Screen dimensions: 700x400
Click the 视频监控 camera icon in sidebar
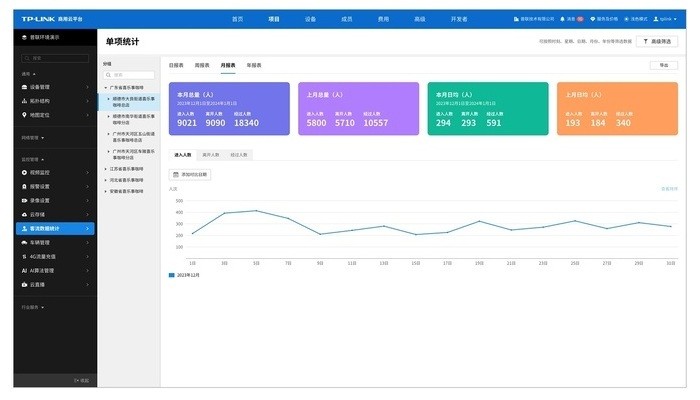pyautogui.click(x=23, y=172)
